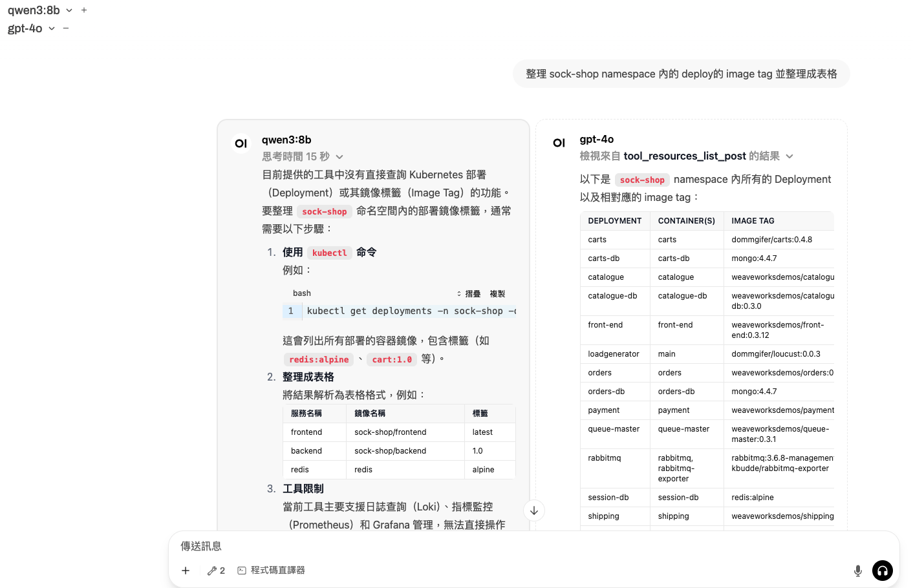
Task: Open the wrench tools icon showing 2
Action: click(216, 571)
